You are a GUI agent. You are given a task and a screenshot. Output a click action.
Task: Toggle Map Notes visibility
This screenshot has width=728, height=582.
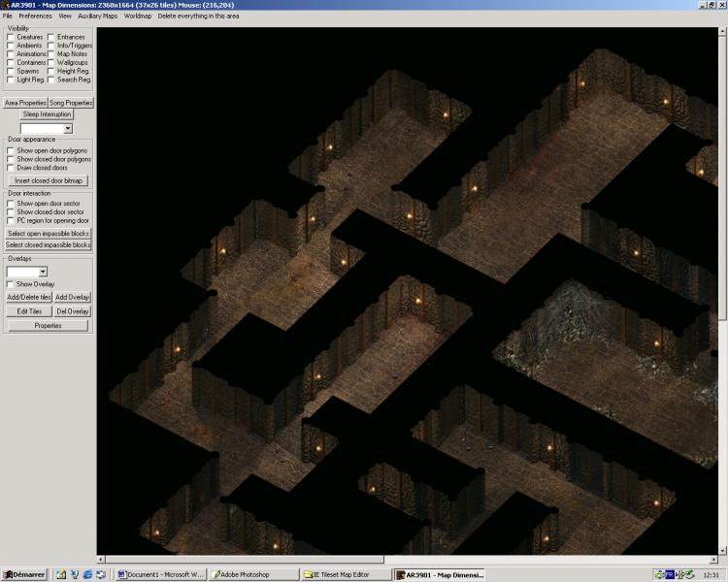pos(50,54)
